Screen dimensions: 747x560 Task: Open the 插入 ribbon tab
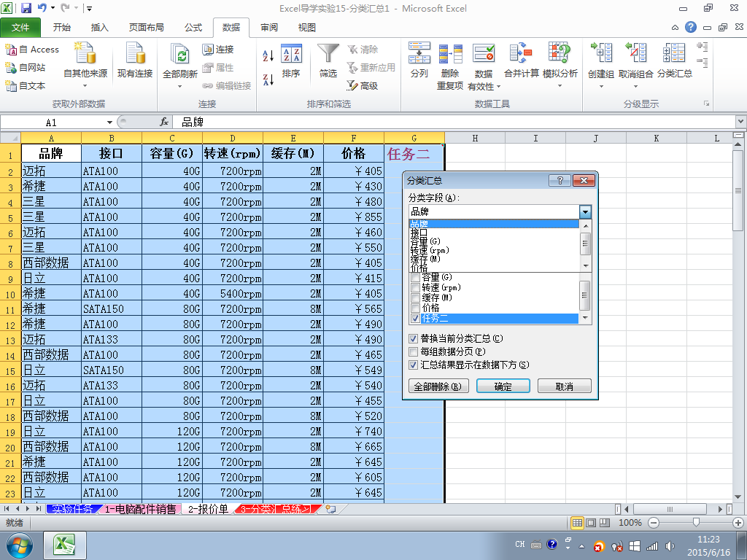tap(99, 28)
